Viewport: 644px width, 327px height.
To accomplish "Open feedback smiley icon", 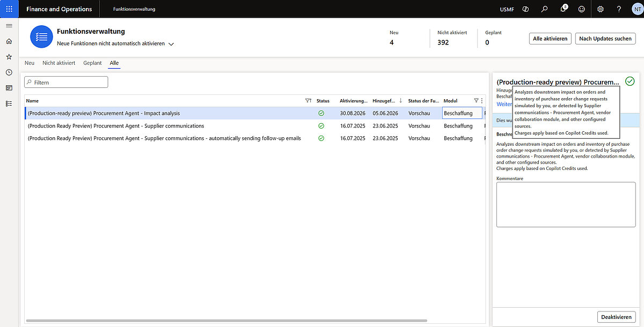I will (x=582, y=9).
